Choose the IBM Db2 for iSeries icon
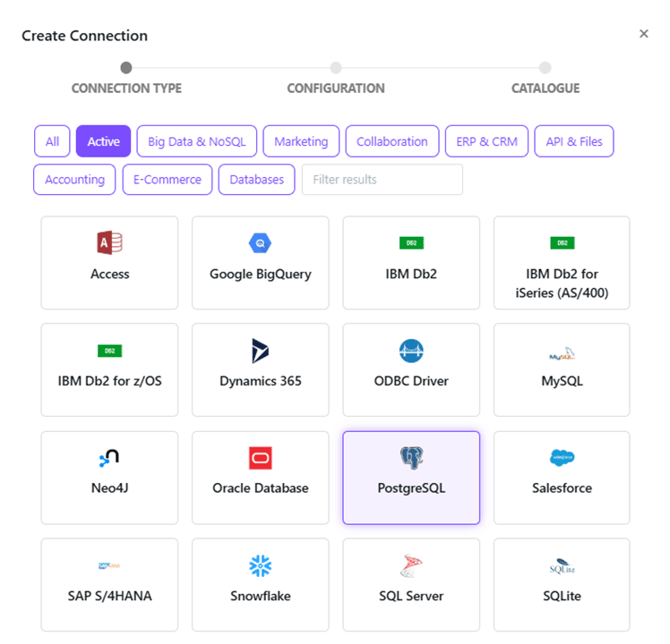 [x=562, y=243]
